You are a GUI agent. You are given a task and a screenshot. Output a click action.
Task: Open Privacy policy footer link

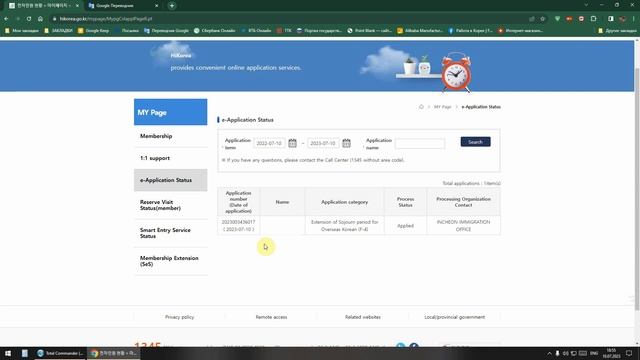point(180,317)
